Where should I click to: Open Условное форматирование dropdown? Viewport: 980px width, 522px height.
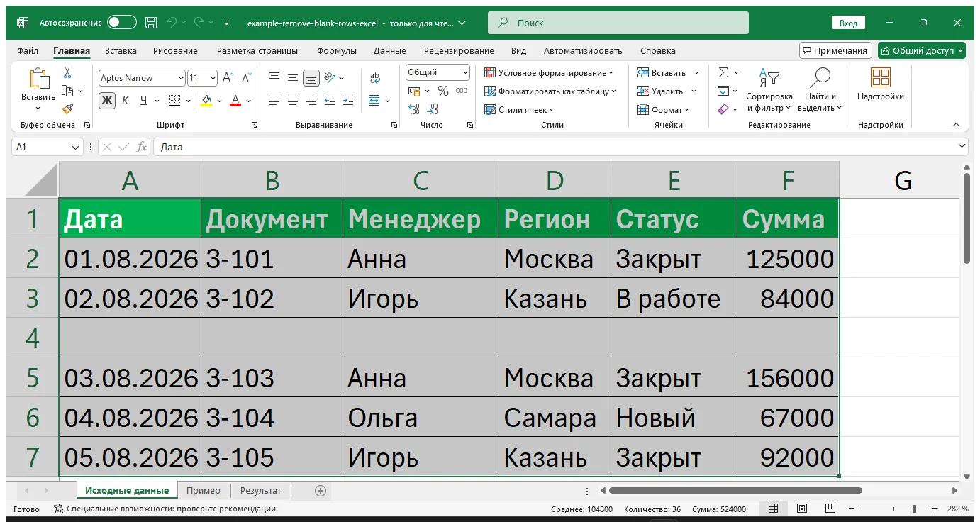point(548,72)
